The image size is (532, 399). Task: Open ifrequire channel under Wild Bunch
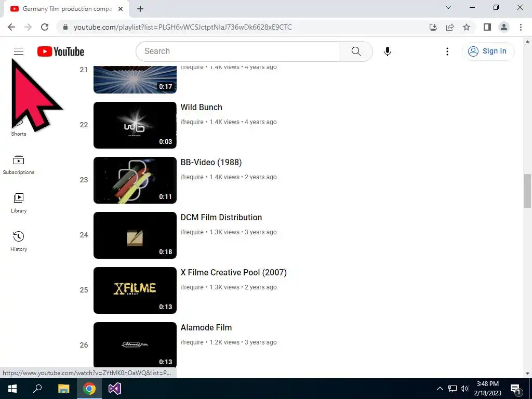coord(192,122)
